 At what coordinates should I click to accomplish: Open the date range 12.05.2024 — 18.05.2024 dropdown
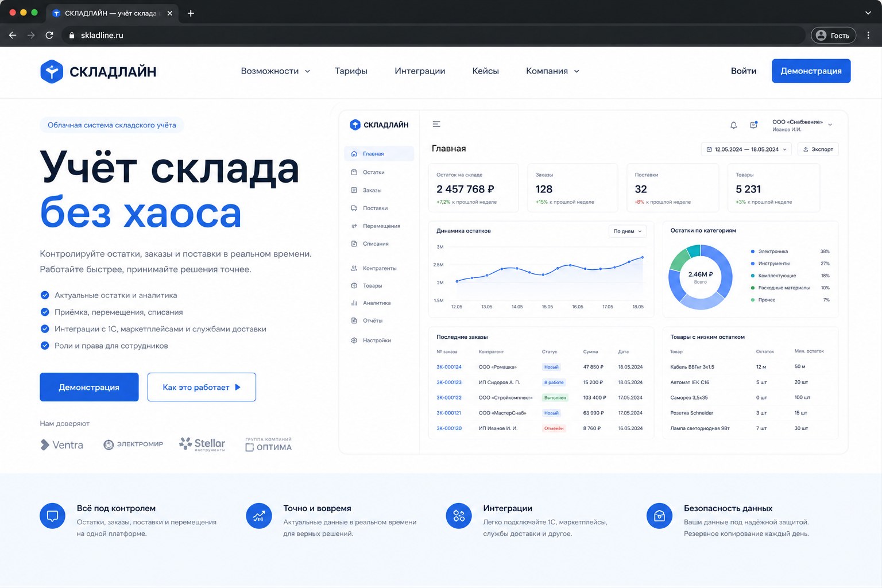(x=746, y=149)
